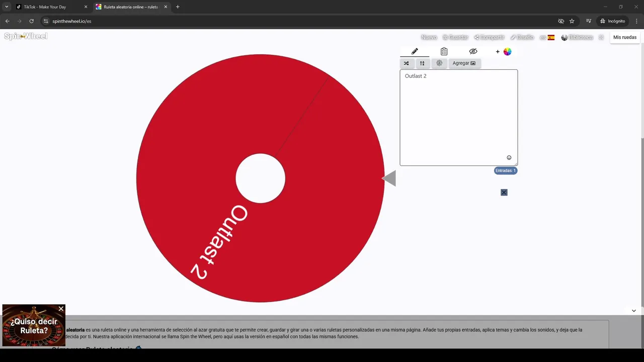Click the Agregar image button
644x362 pixels.
[464, 63]
